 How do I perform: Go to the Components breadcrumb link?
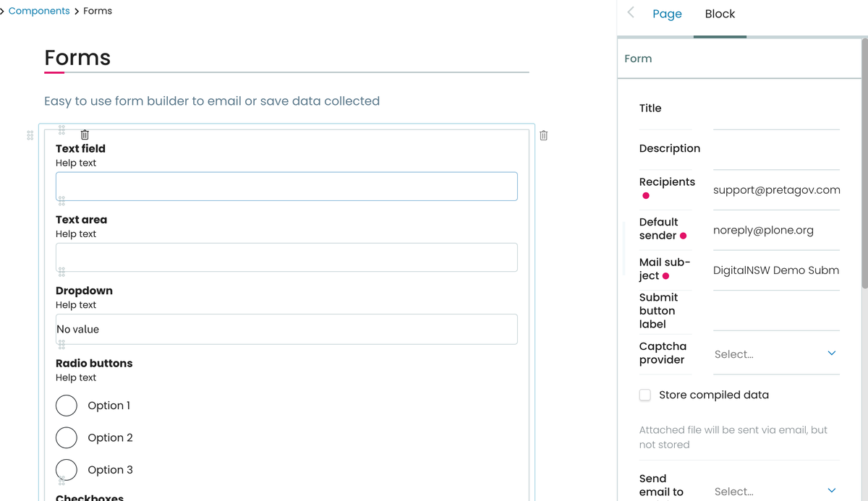[39, 11]
